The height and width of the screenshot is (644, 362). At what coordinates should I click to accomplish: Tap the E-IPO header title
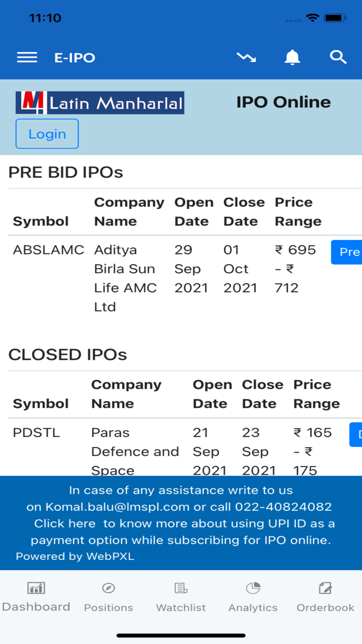75,57
